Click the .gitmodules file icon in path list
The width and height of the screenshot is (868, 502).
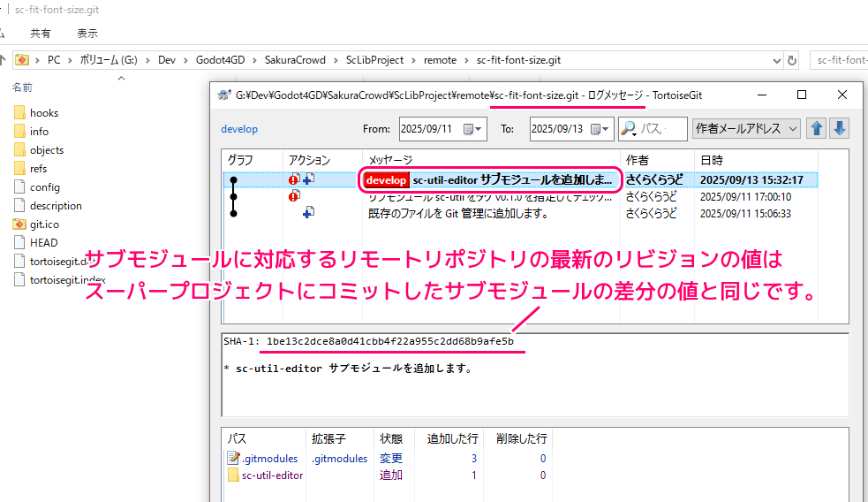pos(233,458)
